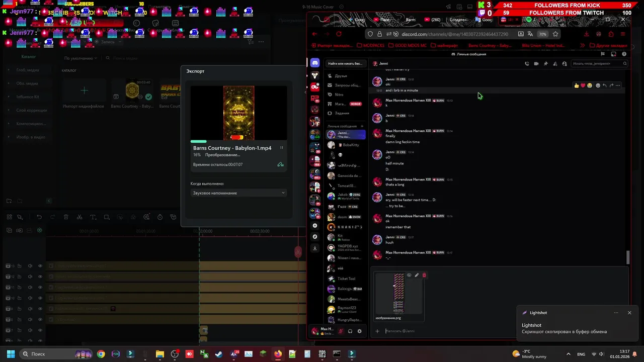This screenshot has height=362, width=644.
Task: Open Quests entry in Discord sidebar
Action: point(345,113)
